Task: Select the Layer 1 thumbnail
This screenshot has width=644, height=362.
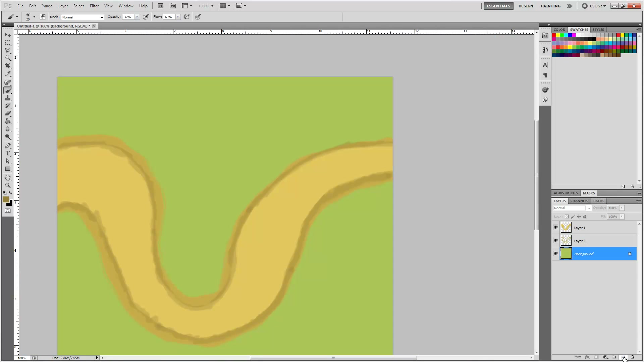Action: (566, 228)
